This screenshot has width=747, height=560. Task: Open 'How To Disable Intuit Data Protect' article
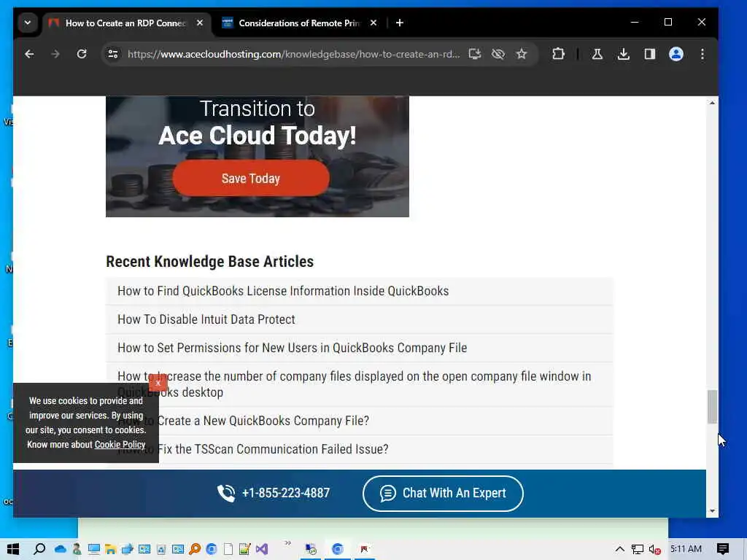(206, 319)
